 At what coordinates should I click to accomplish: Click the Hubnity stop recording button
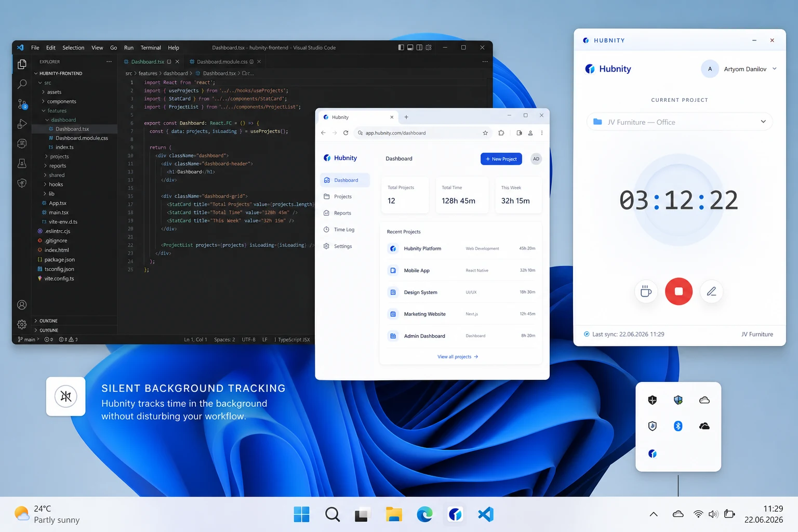[x=679, y=291]
